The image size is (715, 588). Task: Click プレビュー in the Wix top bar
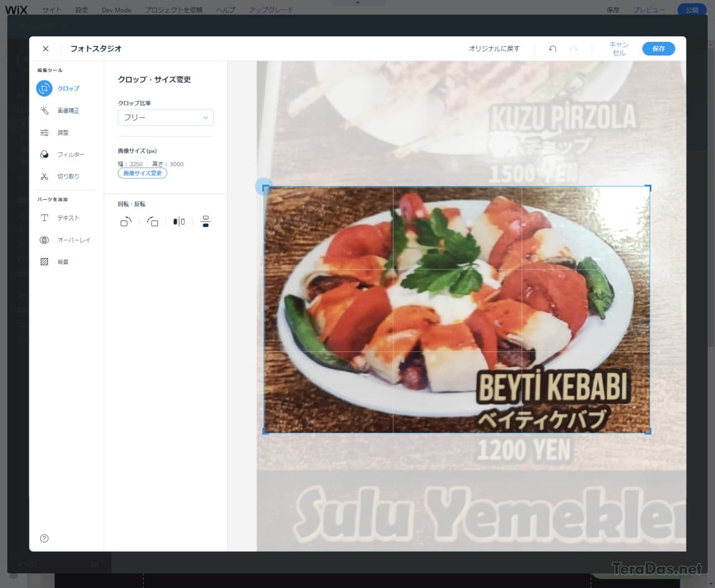[x=649, y=10]
